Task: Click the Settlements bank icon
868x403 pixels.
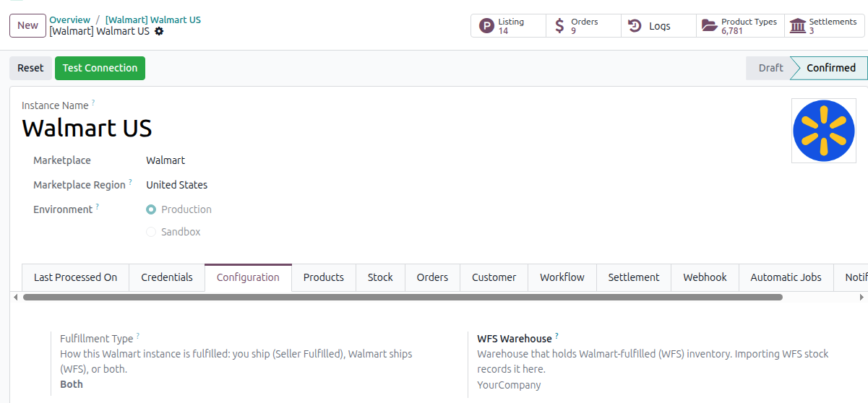Action: [x=798, y=26]
